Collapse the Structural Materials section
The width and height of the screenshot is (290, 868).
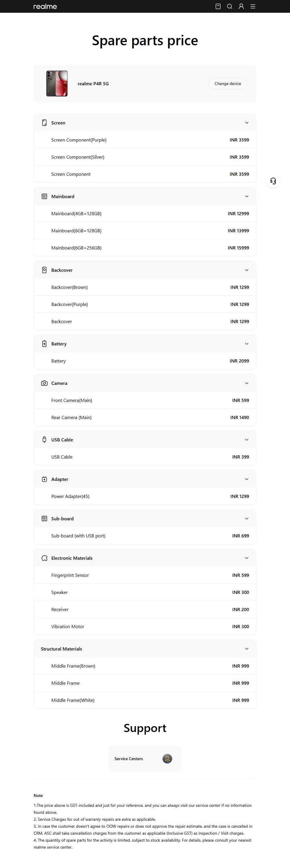(145, 649)
